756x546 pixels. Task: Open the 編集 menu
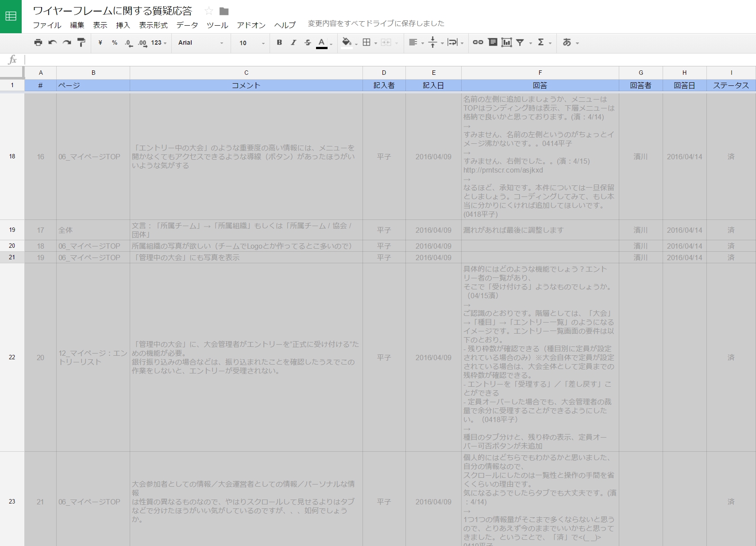coord(77,25)
